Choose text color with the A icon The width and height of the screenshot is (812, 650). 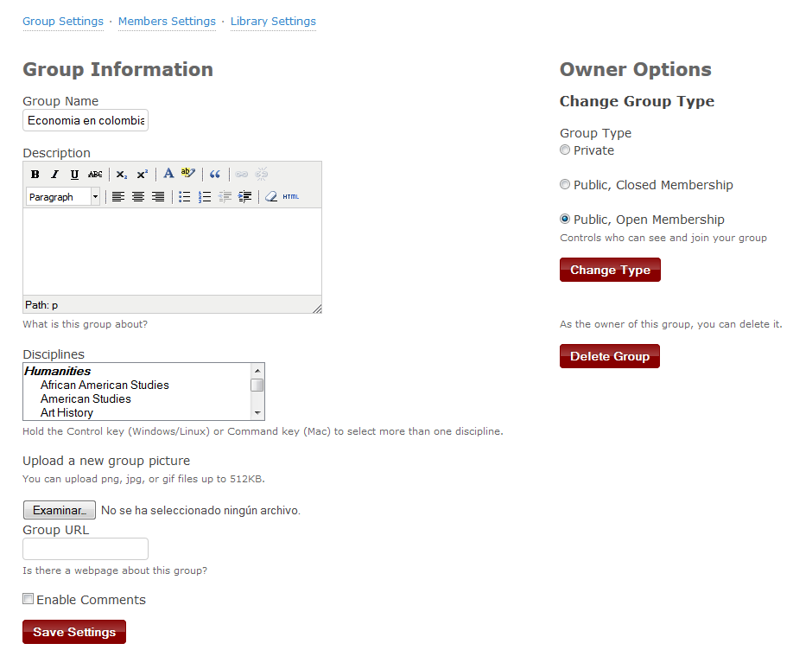[x=168, y=173]
